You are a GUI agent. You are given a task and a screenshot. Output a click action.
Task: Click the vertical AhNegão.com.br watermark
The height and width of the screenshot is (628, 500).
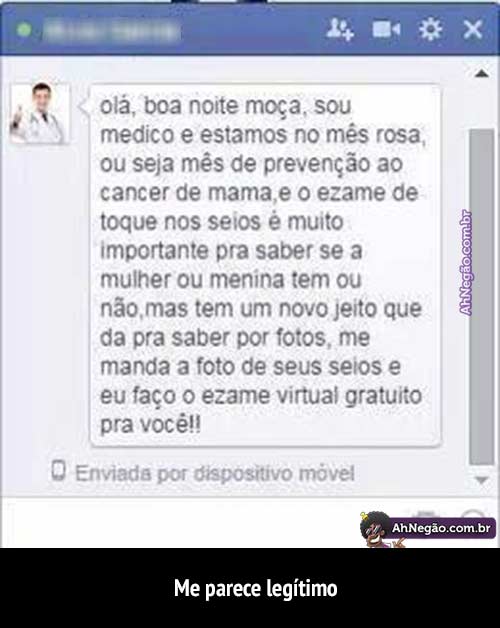point(466,262)
